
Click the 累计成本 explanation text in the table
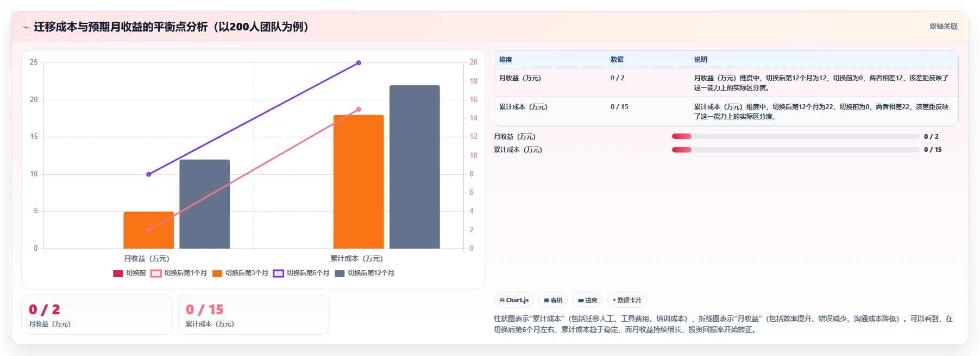[821, 112]
